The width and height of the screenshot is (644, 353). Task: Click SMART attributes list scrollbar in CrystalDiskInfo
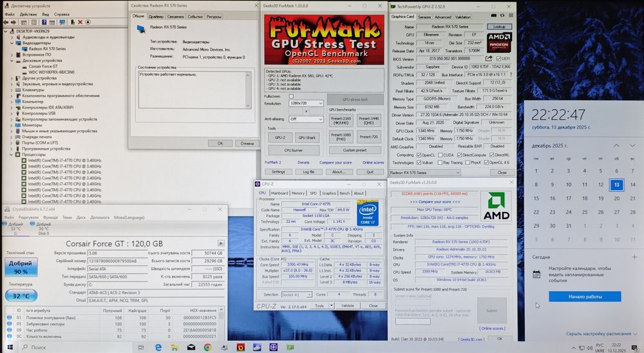pos(222,324)
